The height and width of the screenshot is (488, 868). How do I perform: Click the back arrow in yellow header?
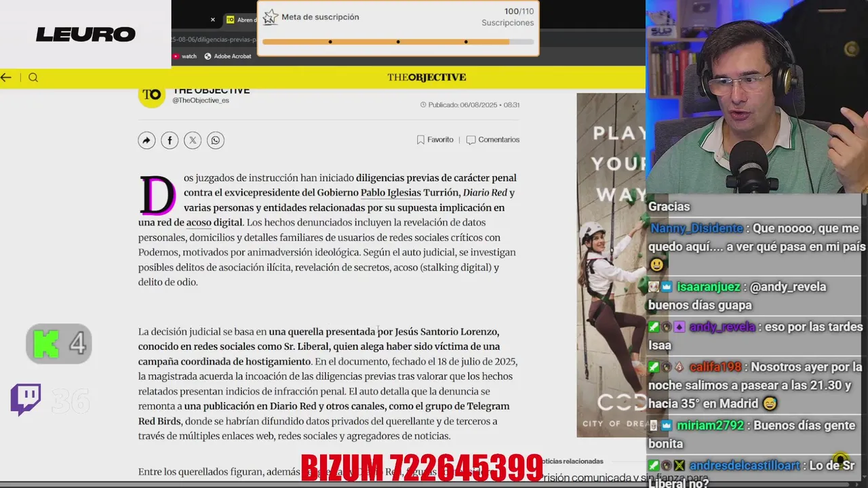click(x=6, y=77)
